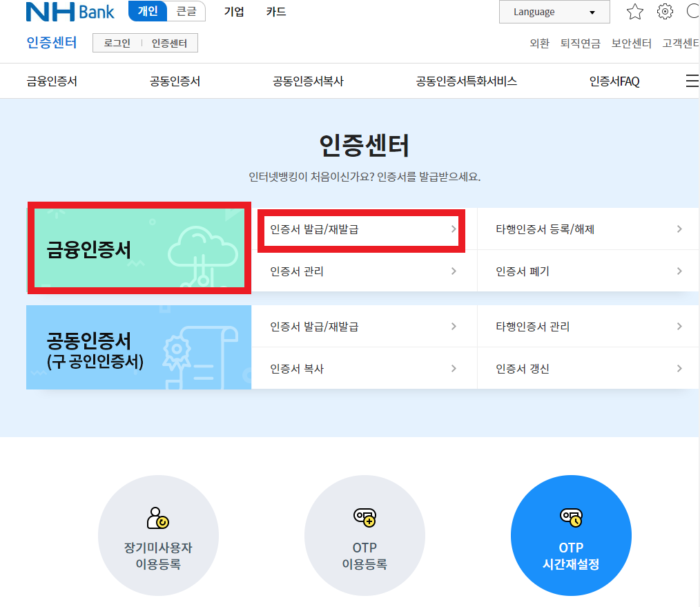Open the 퇴직연금 link
This screenshot has height=607, width=700.
(x=581, y=44)
